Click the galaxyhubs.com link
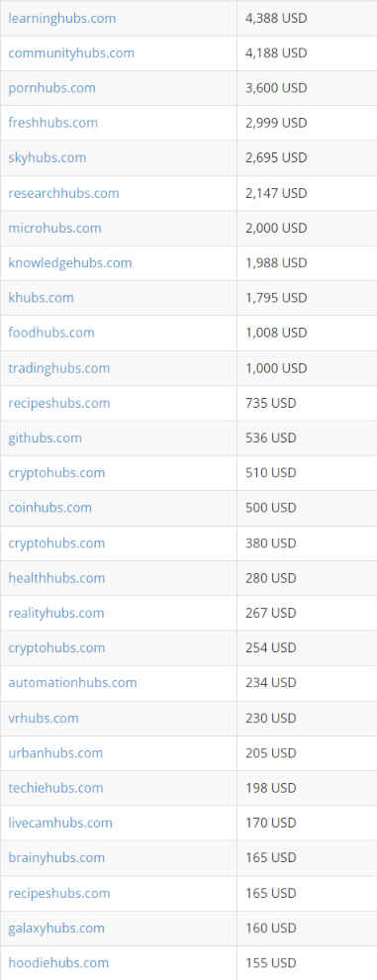 point(56,929)
